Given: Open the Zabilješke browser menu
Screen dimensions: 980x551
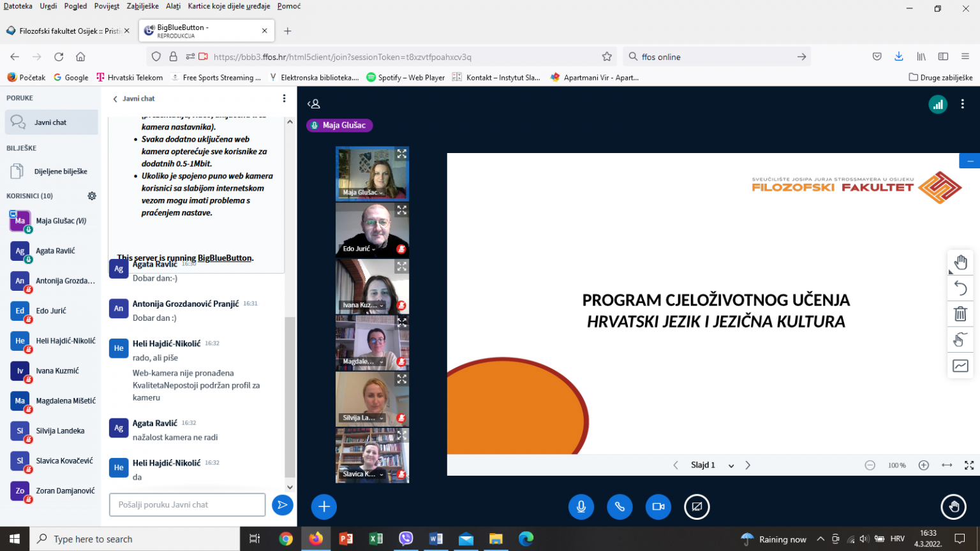Looking at the screenshot, I should [x=143, y=6].
